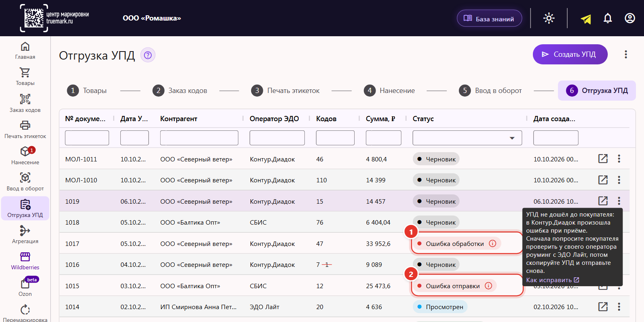644x322 pixels.
Task: Open Агрегация in the sidebar
Action: click(x=25, y=235)
